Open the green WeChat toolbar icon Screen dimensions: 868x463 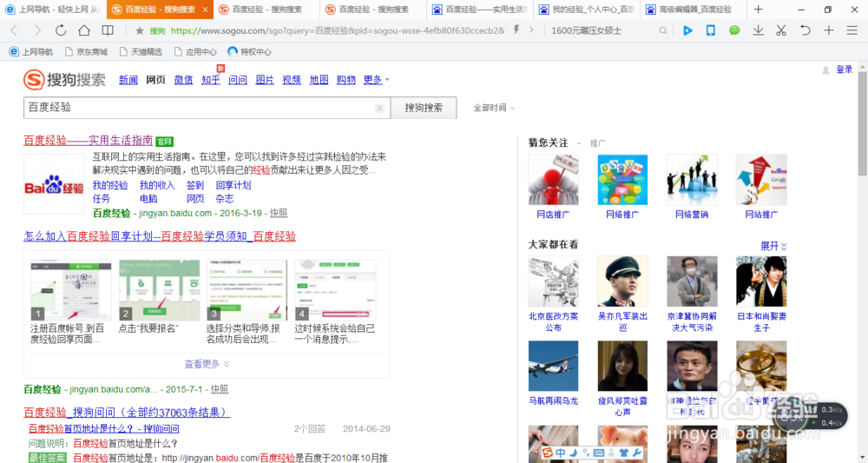point(734,30)
